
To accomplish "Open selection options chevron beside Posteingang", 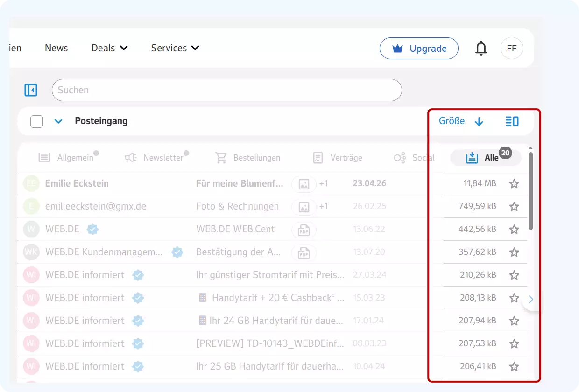I will coord(58,121).
